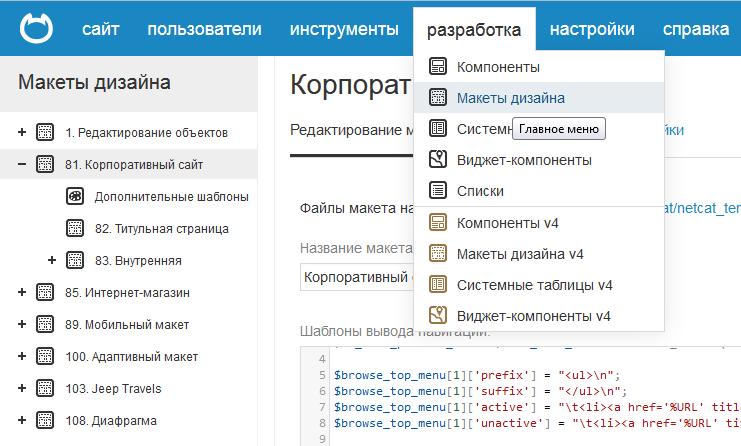Open the инструменты menu

(x=344, y=29)
